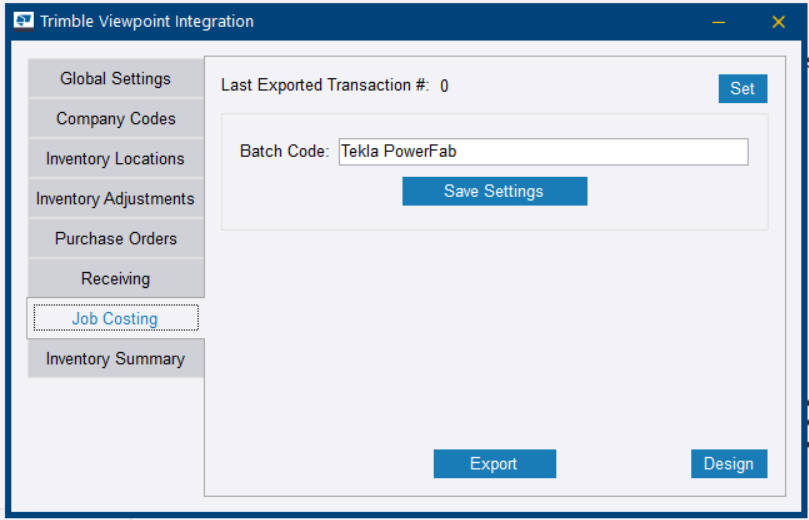
Task: Open the Purchase Orders tab
Action: pyautogui.click(x=116, y=239)
